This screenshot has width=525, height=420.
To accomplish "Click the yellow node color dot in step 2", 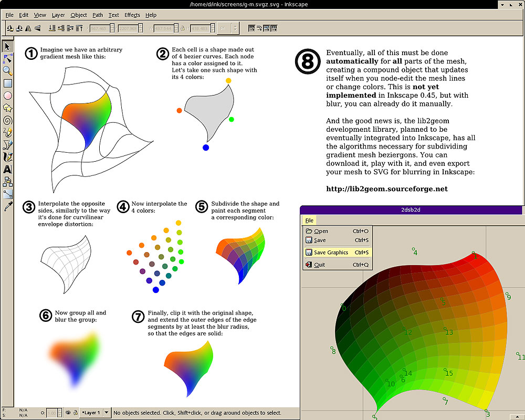I will 228,80.
